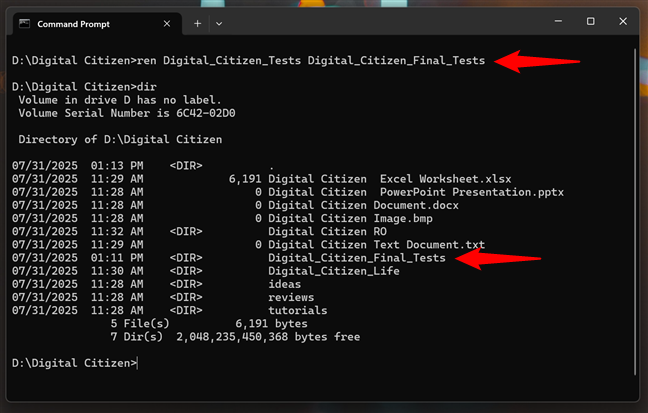Open a new tab with the plus button
The height and width of the screenshot is (413, 648).
point(197,21)
